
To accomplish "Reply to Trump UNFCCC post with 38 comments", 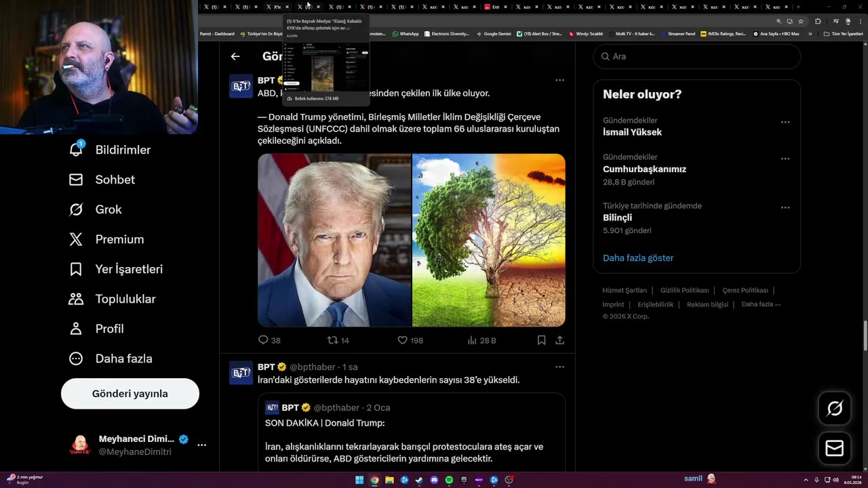I will pyautogui.click(x=269, y=340).
